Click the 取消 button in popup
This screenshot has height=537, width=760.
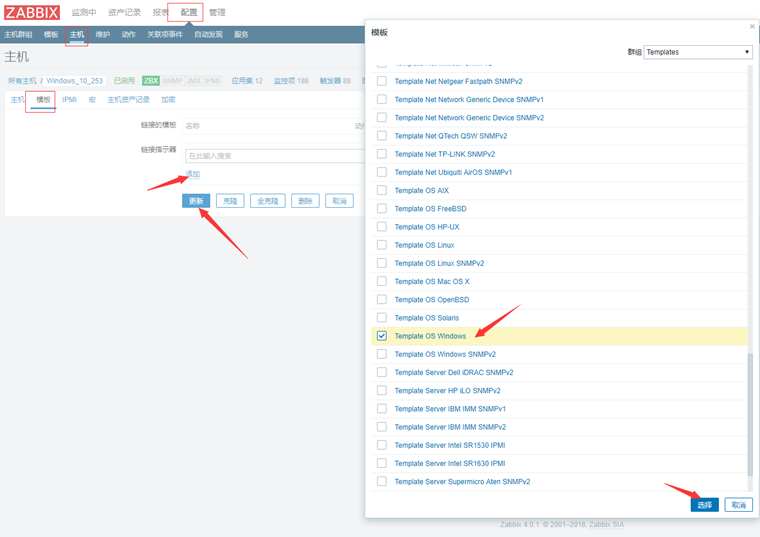tap(739, 505)
